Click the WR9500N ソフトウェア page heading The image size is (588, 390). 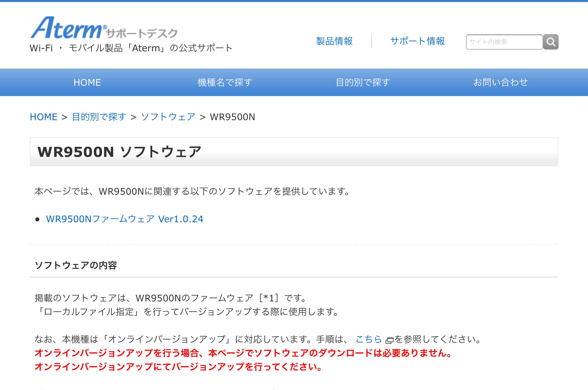point(119,152)
